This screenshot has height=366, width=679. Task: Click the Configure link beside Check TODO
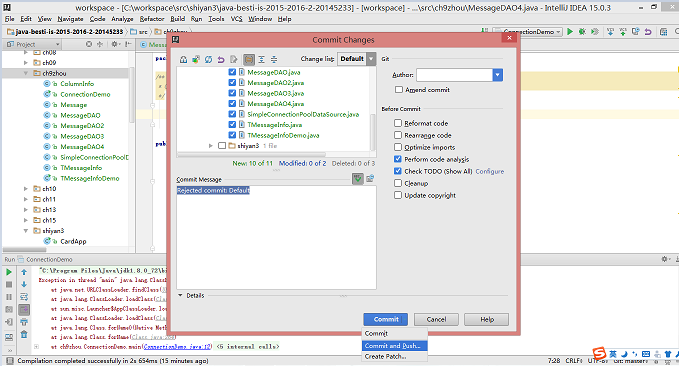(x=490, y=171)
